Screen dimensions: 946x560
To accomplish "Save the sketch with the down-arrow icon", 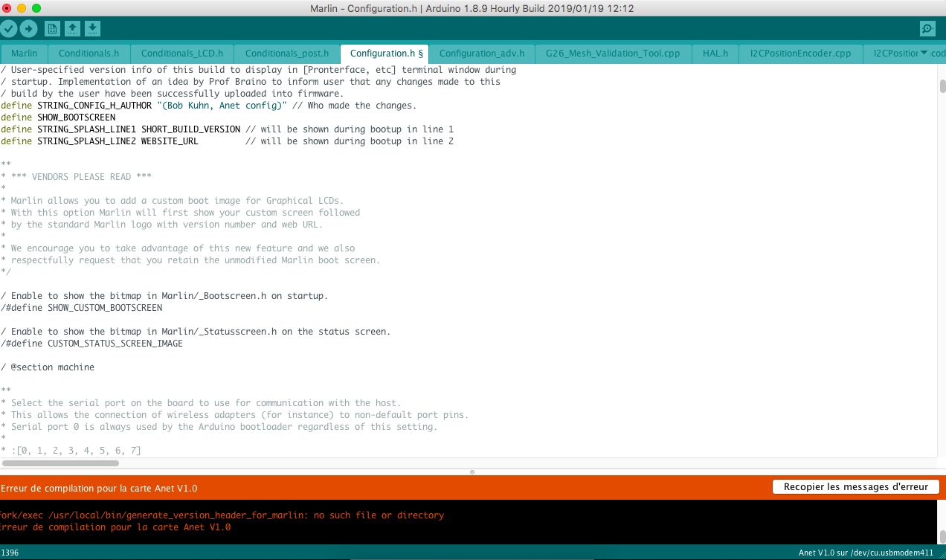I will tap(92, 29).
